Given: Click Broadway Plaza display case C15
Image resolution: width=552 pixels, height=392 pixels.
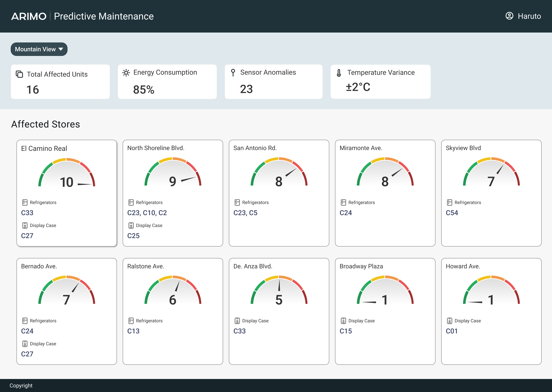Looking at the screenshot, I should 346,331.
